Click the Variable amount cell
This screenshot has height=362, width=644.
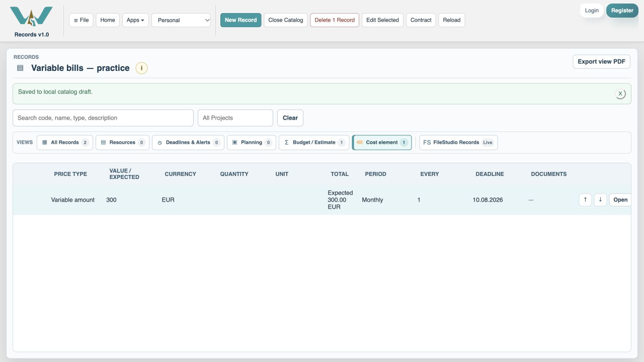[x=73, y=200]
